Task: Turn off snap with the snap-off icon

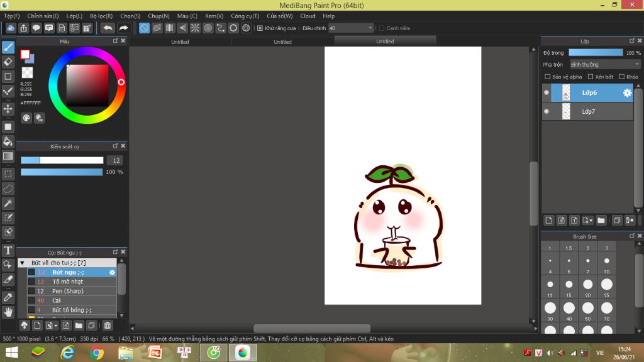Action: (144, 28)
